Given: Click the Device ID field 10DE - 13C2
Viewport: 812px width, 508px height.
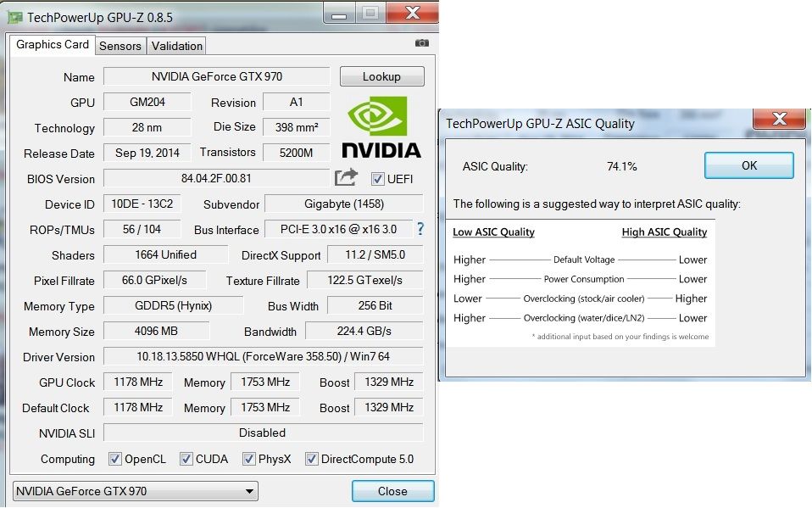Looking at the screenshot, I should pos(142,204).
